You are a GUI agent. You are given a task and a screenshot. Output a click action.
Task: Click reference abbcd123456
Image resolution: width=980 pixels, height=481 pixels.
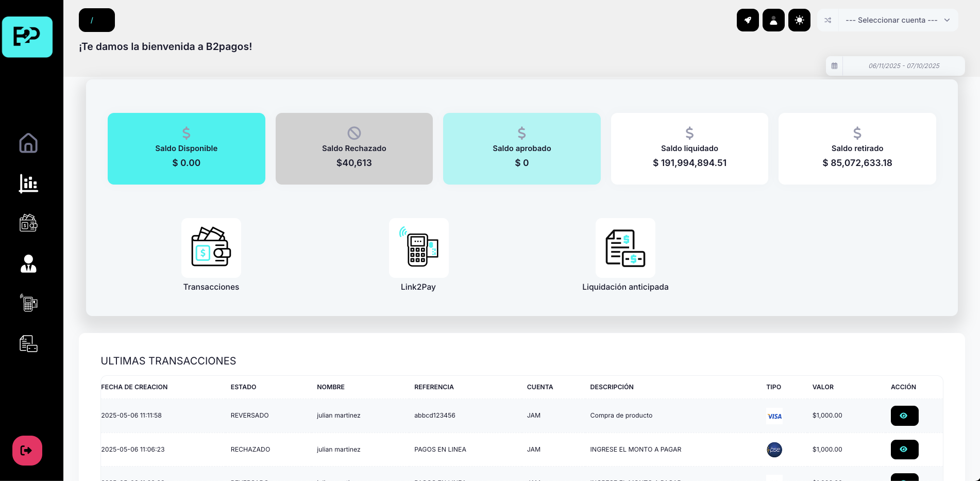[435, 416]
